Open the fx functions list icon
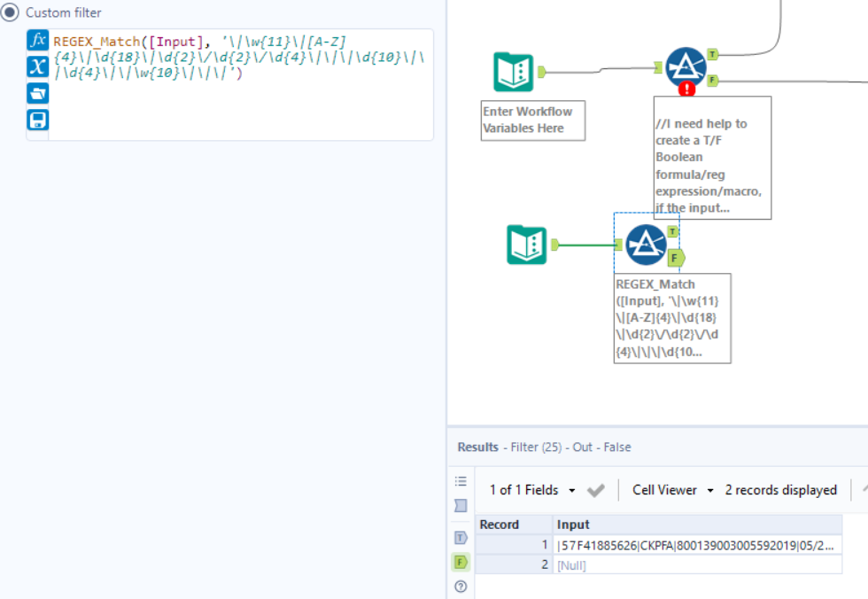Screen dimensions: 868x599 (x=37, y=41)
